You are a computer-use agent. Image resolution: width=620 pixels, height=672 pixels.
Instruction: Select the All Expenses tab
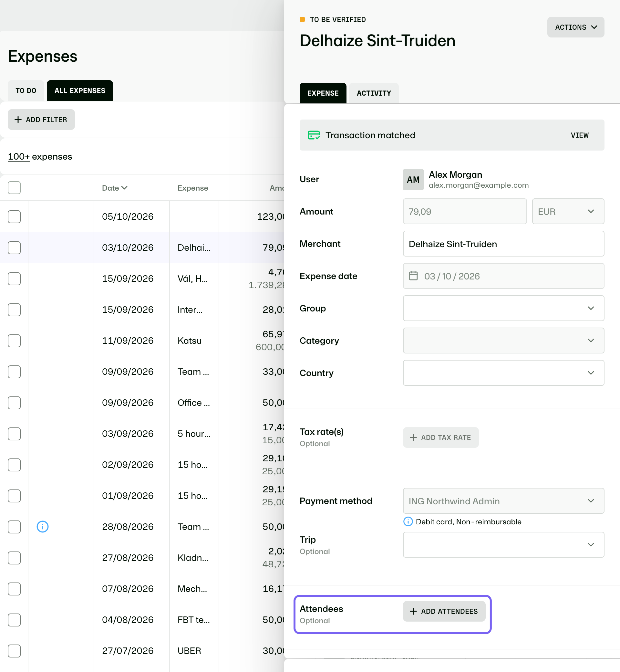tap(80, 91)
